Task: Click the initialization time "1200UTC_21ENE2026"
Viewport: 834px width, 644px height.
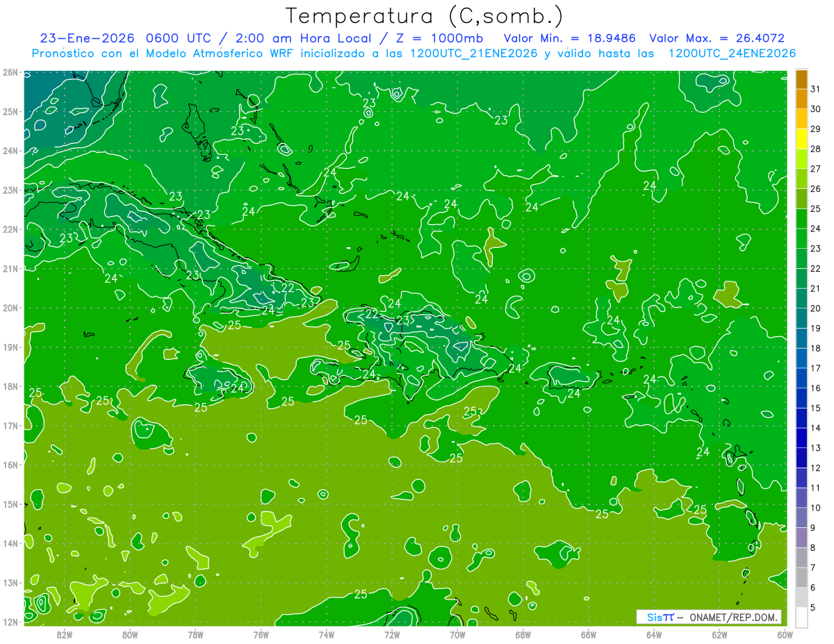Action: click(473, 53)
